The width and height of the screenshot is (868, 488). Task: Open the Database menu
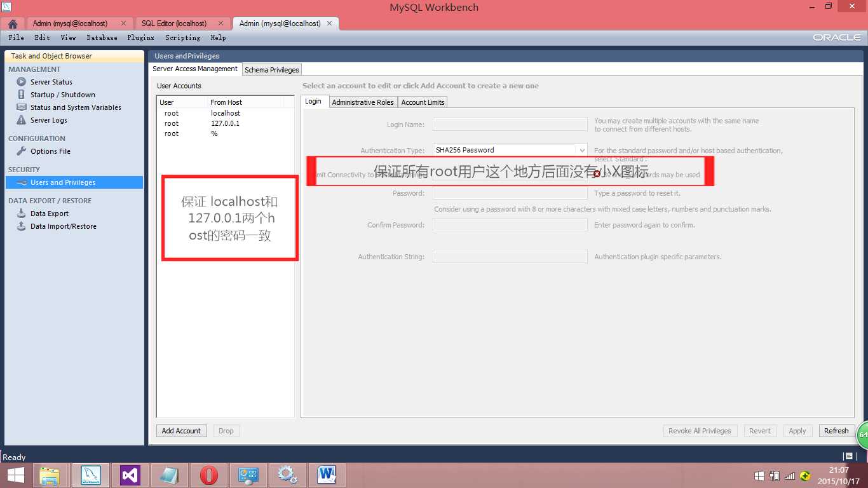[x=102, y=38]
